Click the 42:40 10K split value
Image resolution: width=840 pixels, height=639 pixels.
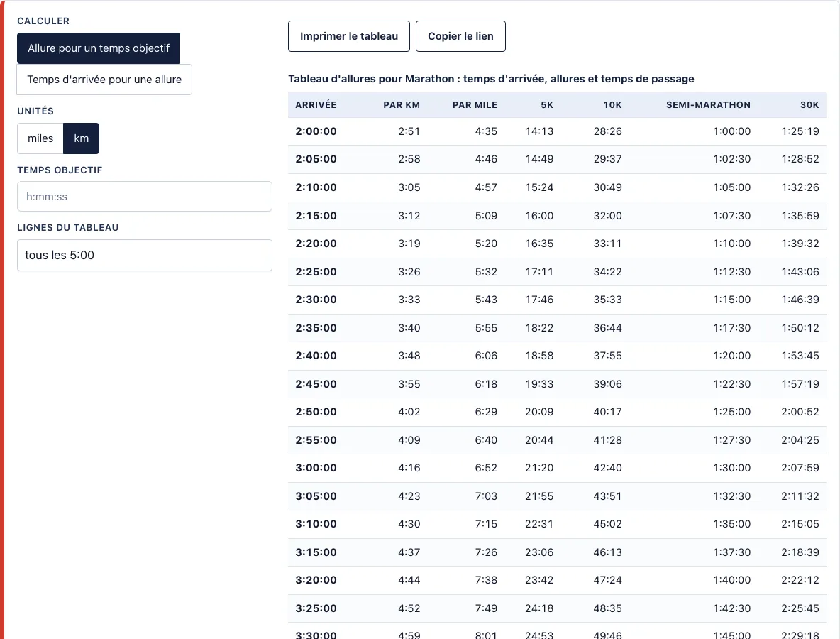[607, 468]
